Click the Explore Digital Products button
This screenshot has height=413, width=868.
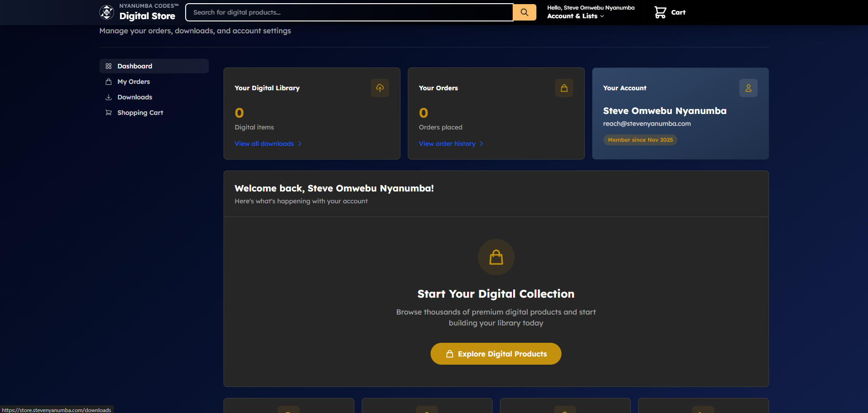coord(496,354)
